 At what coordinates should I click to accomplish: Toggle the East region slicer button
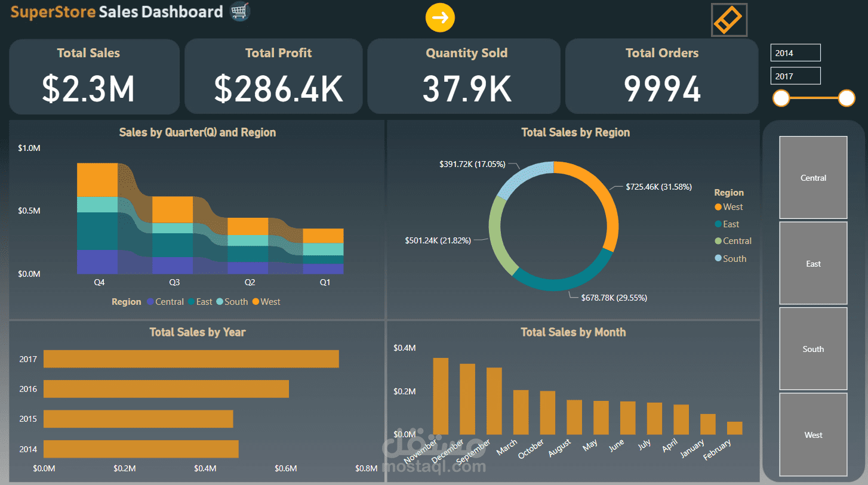(813, 263)
